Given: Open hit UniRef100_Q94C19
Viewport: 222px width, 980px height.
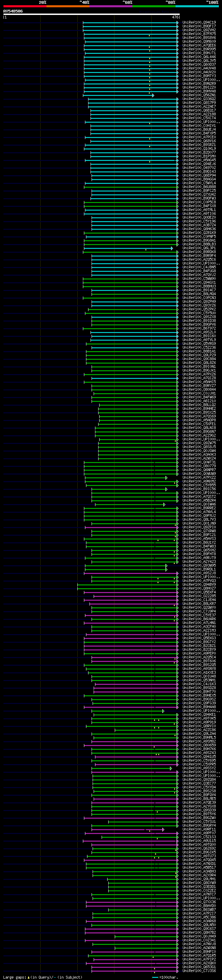Looking at the screenshot, I should [199, 23].
